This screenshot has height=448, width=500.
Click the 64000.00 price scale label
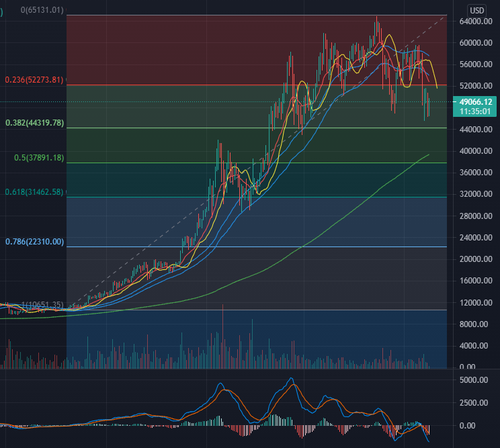tap(475, 21)
